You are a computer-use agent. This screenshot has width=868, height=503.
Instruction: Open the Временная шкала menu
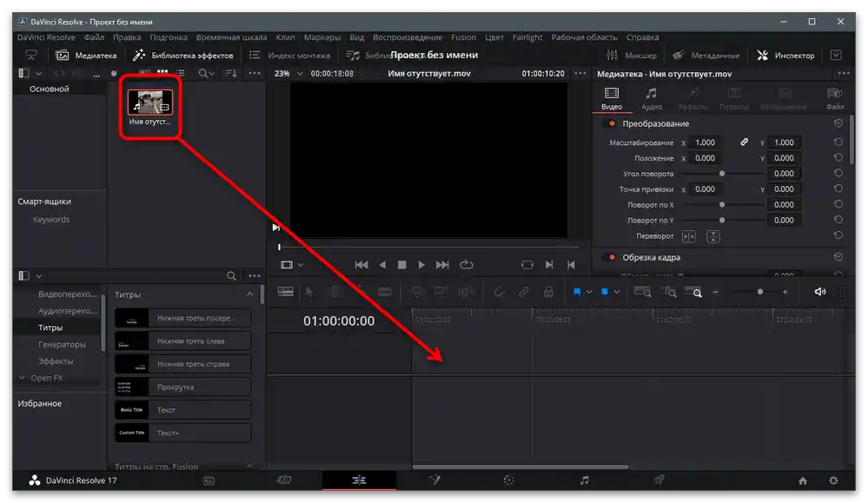tap(231, 37)
